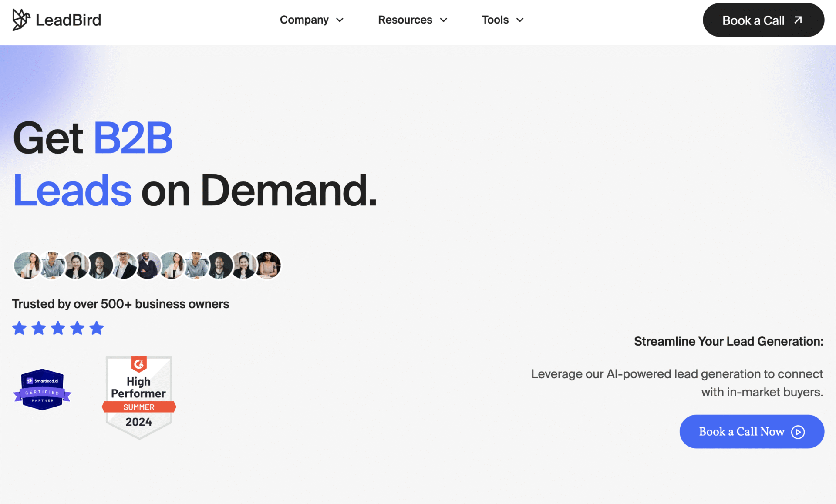Click the 'Leverage our AI-powered lead generation' paragraph

pos(677,383)
